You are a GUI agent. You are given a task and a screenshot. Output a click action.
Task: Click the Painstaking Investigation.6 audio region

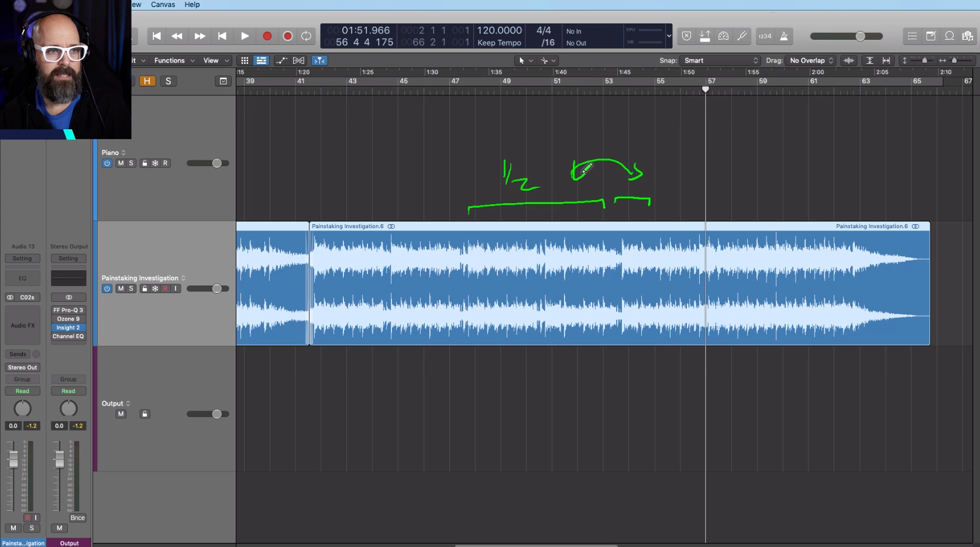pyautogui.click(x=620, y=284)
